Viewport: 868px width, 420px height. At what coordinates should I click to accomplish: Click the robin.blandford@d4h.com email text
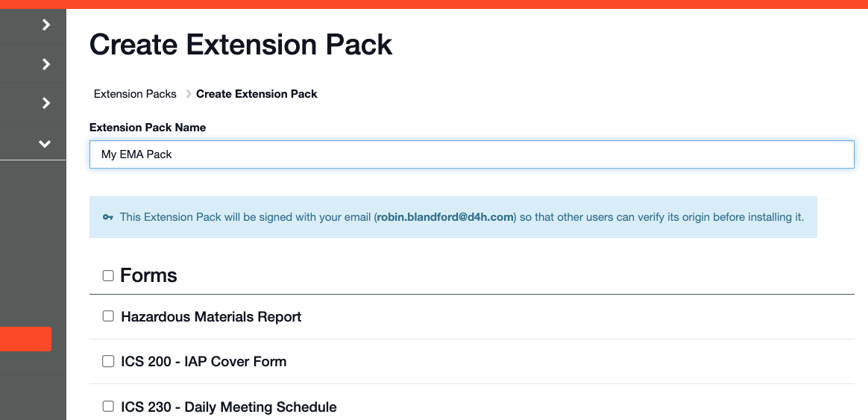pos(445,217)
